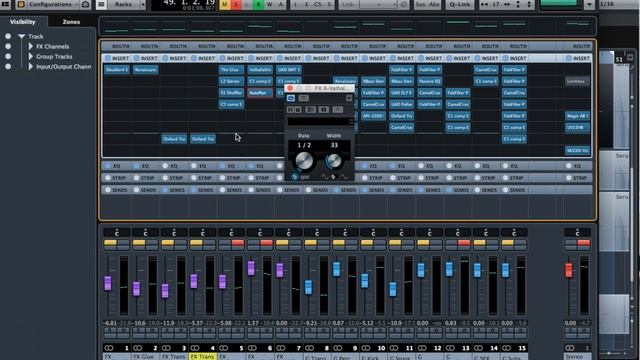Image resolution: width=640 pixels, height=360 pixels.
Task: Toggle INSERTS bypass for channel 1
Action: pyautogui.click(x=108, y=58)
